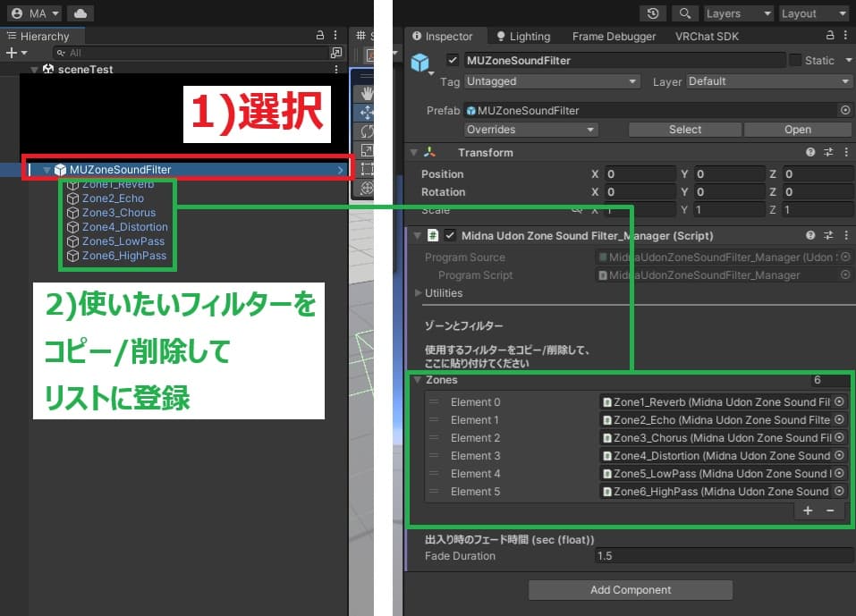The width and height of the screenshot is (856, 616).
Task: Enable the Static checkbox
Action: 795,60
